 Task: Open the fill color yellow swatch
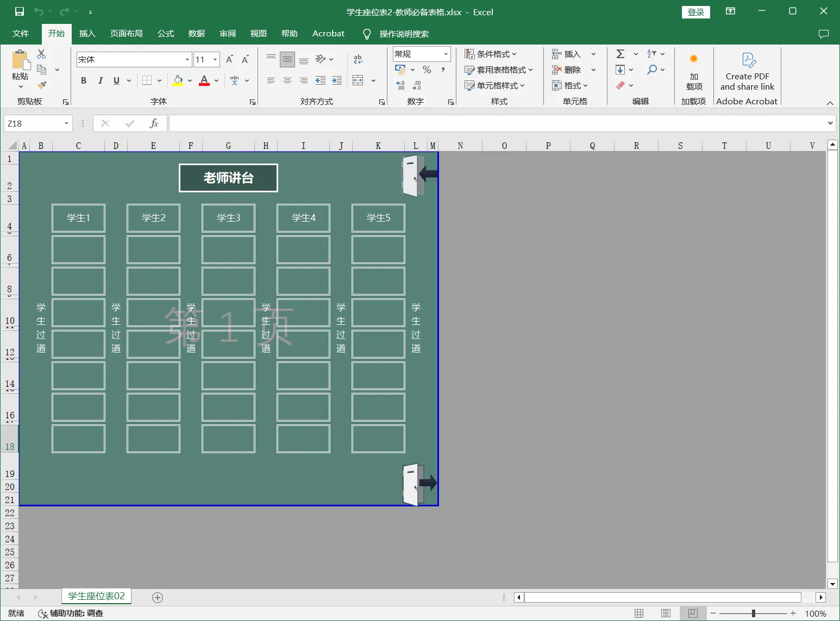click(178, 80)
